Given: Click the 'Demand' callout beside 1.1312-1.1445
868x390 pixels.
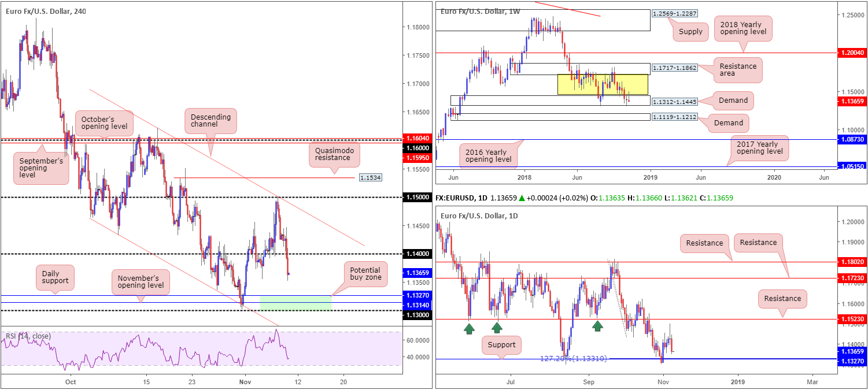Looking at the screenshot, I should tap(733, 100).
